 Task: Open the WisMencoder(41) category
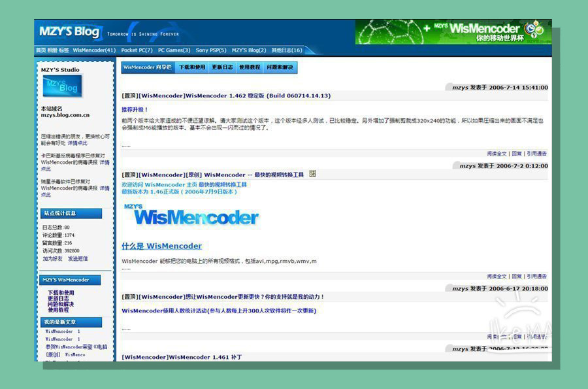[94, 50]
